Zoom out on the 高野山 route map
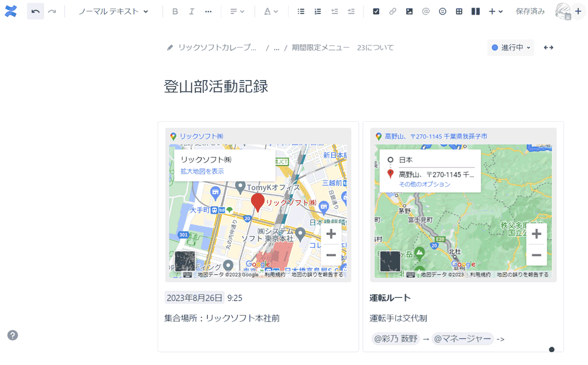Image resolution: width=588 pixels, height=365 pixels. (x=537, y=255)
